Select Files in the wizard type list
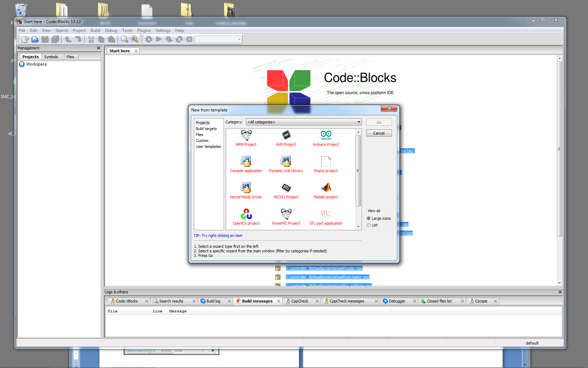 199,135
